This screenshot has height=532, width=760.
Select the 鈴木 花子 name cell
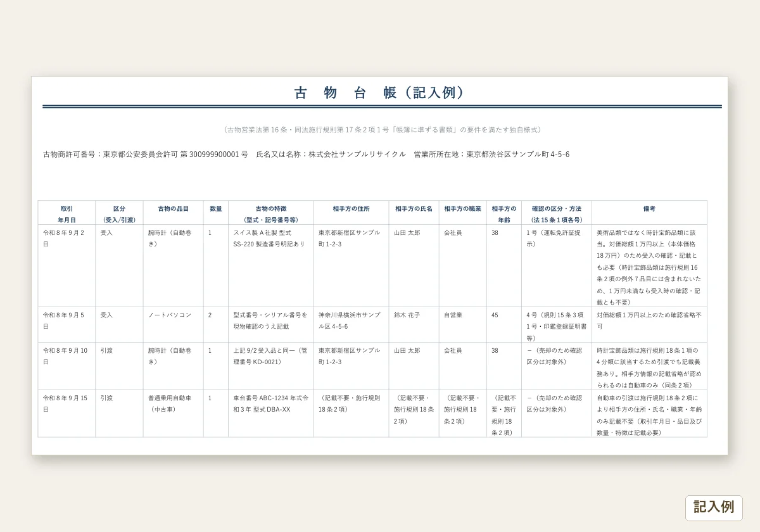pyautogui.click(x=414, y=325)
